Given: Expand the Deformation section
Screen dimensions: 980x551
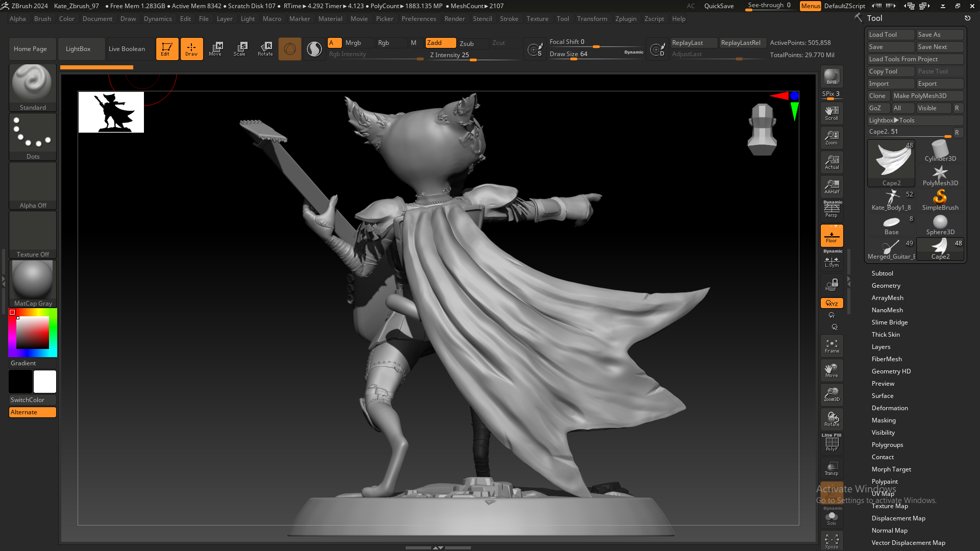Looking at the screenshot, I should click(x=889, y=408).
